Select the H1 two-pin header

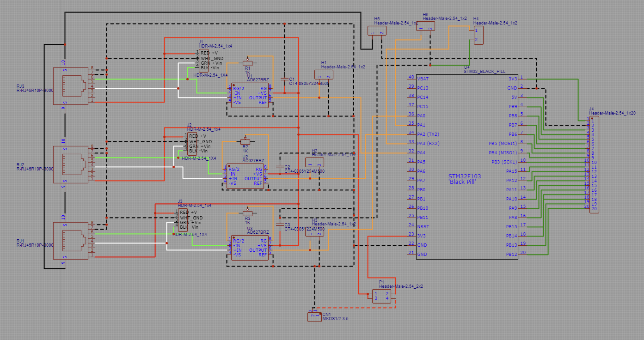coord(324,74)
